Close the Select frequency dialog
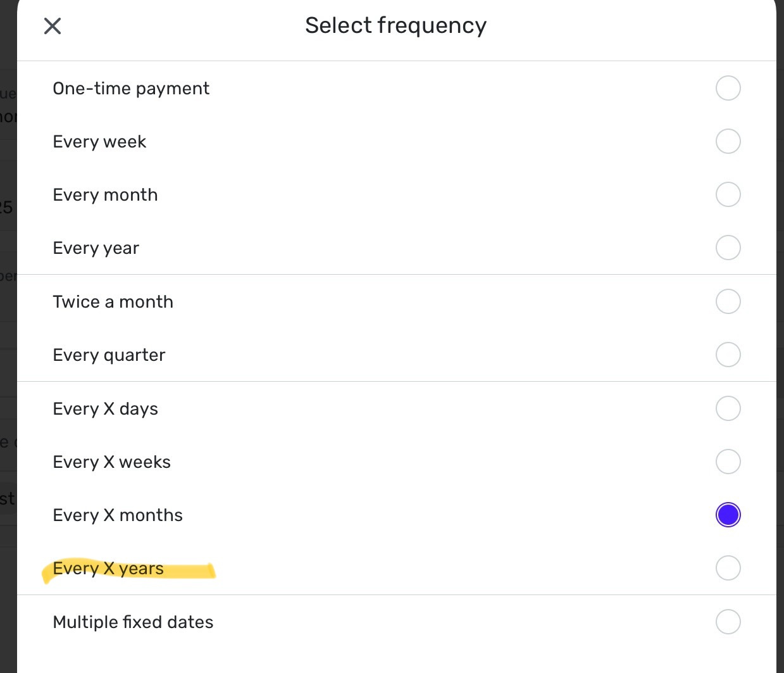This screenshot has height=673, width=784. tap(53, 26)
